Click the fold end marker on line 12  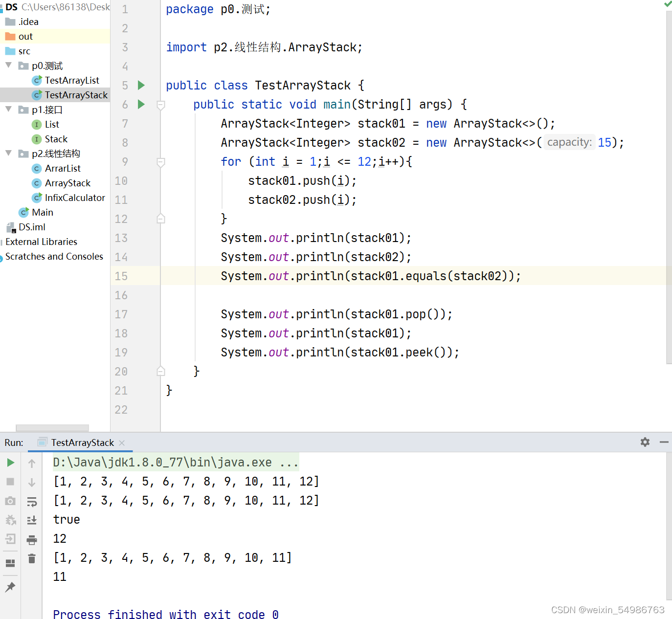click(161, 219)
